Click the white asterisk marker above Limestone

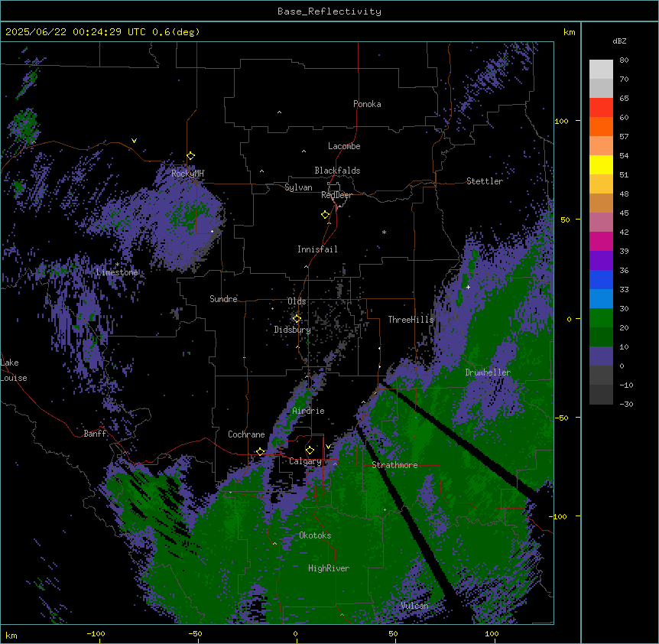coord(117,265)
